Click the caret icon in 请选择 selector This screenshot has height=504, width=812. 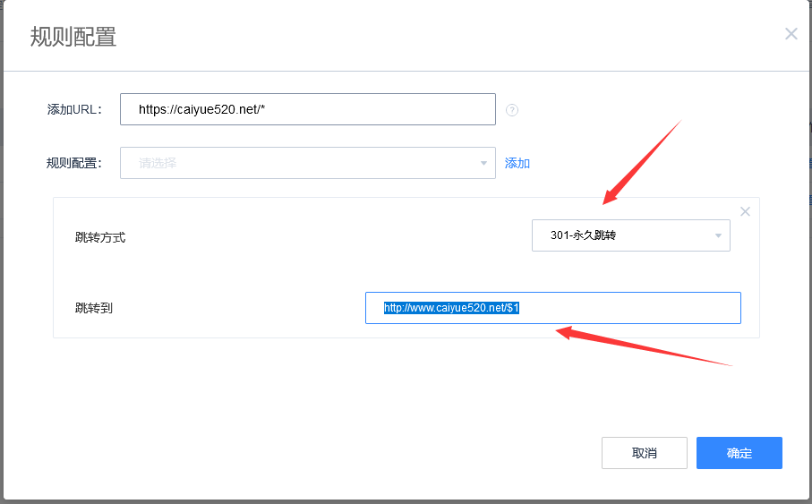483,163
